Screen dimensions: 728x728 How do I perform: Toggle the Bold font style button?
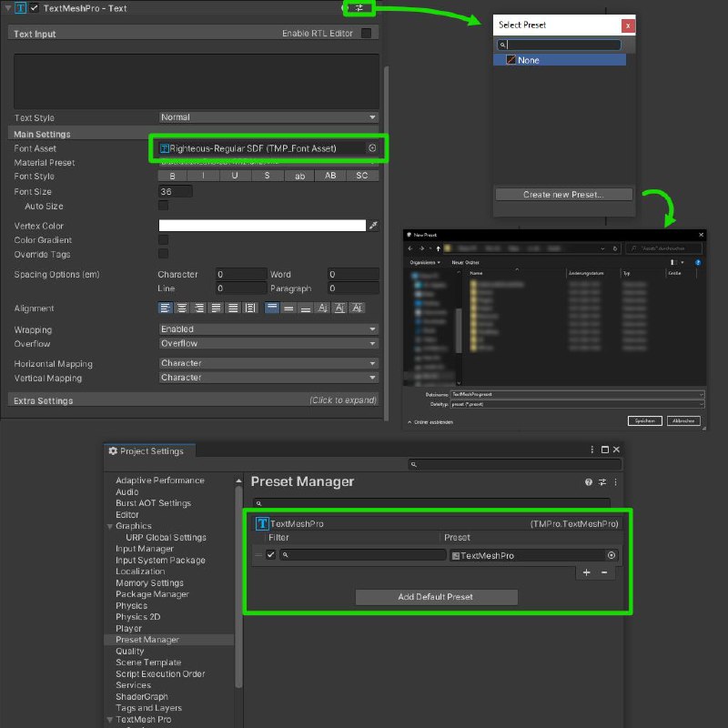tap(172, 176)
